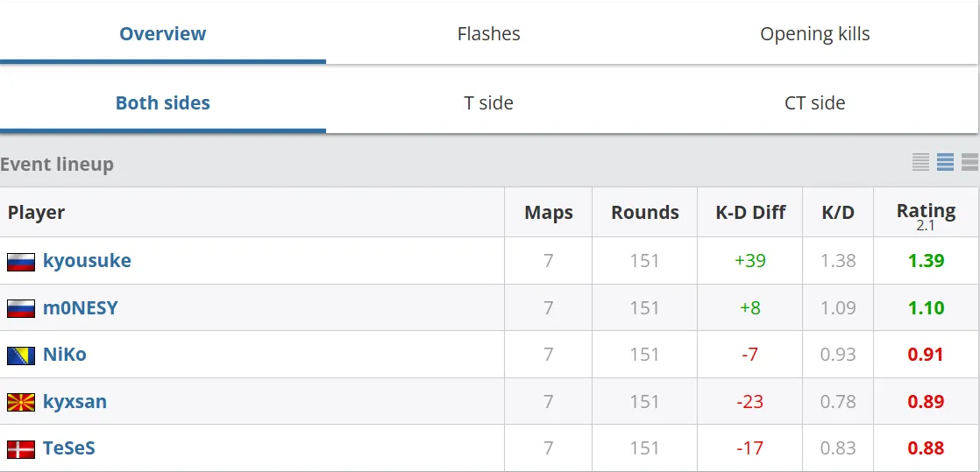980x472 pixels.
Task: Open the Overview tab
Action: (x=162, y=33)
